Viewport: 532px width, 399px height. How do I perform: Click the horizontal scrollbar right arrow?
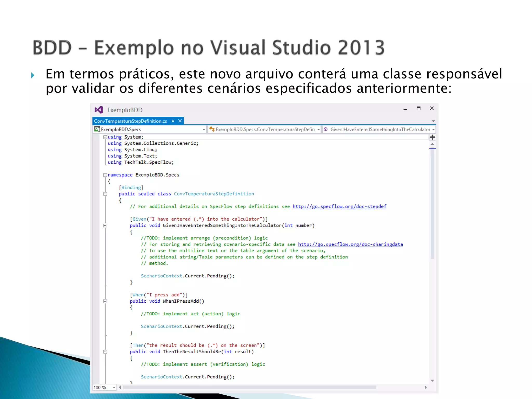(x=425, y=387)
